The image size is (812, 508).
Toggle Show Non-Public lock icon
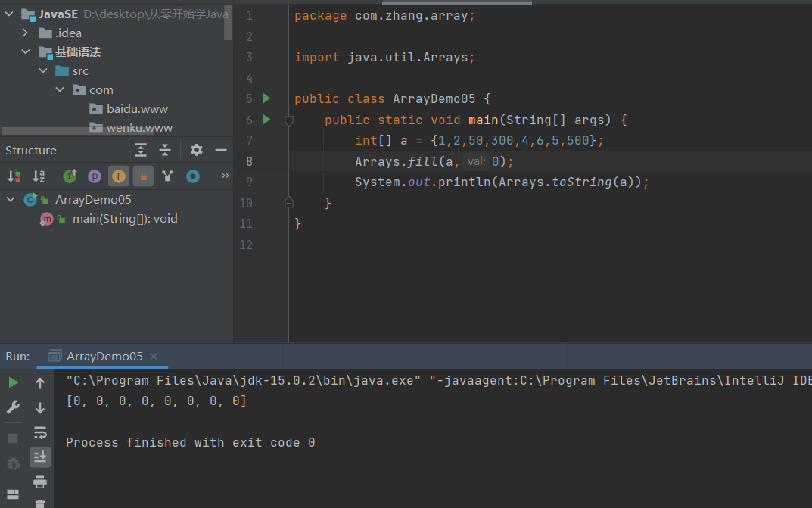pos(144,176)
